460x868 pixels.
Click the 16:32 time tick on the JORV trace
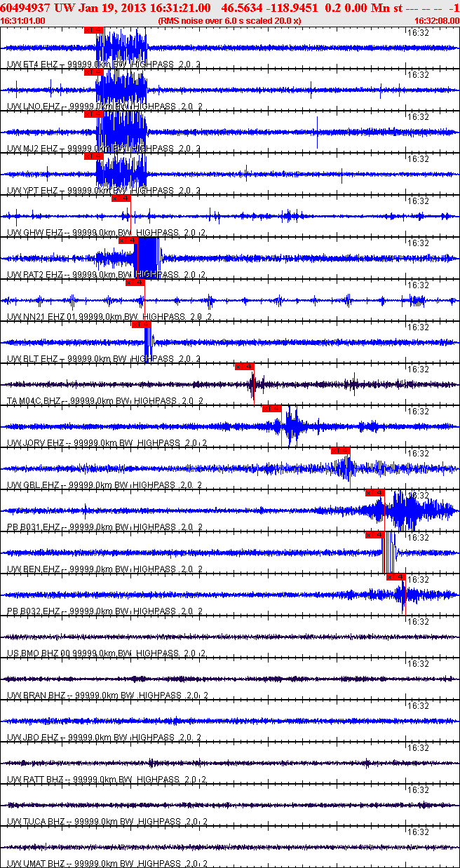click(x=419, y=411)
